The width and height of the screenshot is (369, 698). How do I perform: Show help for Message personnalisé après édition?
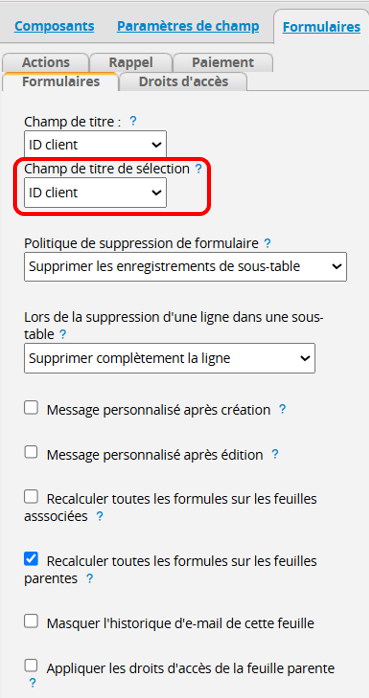coord(275,455)
